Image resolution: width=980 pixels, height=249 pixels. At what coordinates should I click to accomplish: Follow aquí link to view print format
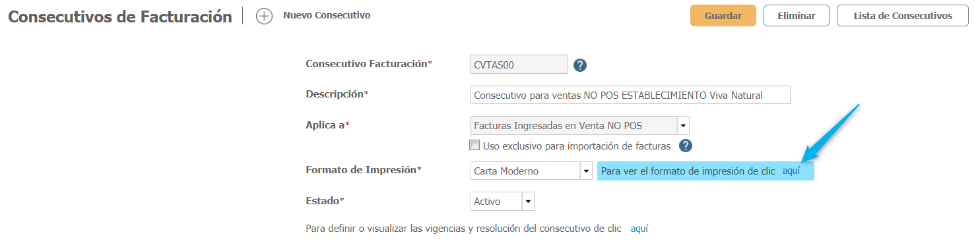[791, 171]
